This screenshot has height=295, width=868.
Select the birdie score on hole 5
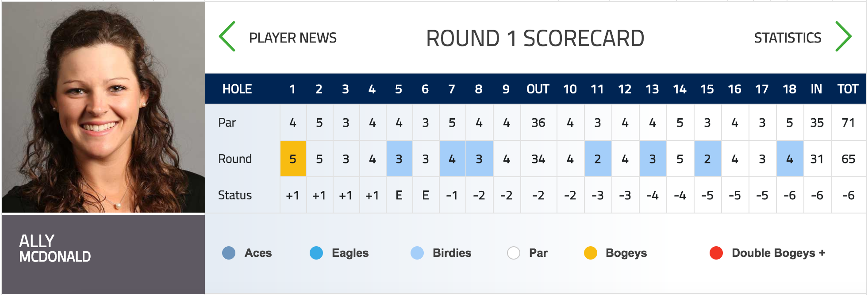399,159
